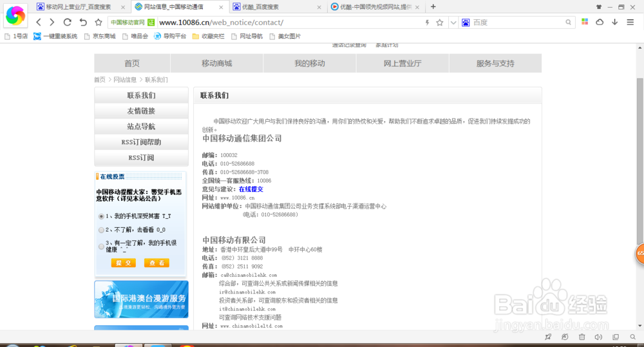The height and width of the screenshot is (347, 644).
Task: Open 美女图片 bookmark
Action: pos(285,36)
